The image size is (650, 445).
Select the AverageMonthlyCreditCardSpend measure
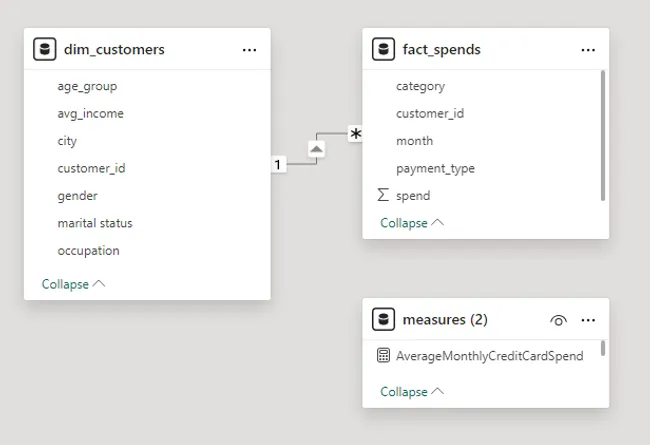tap(489, 356)
